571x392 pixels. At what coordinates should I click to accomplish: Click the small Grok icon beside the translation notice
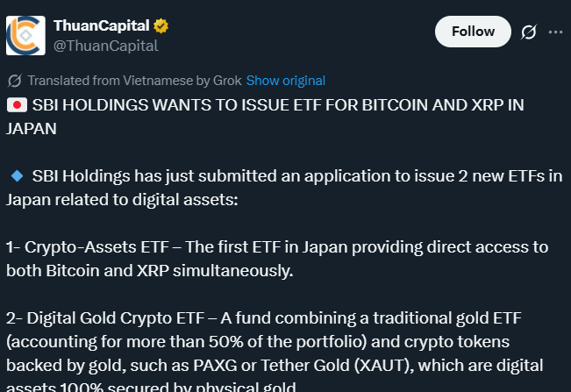point(15,81)
